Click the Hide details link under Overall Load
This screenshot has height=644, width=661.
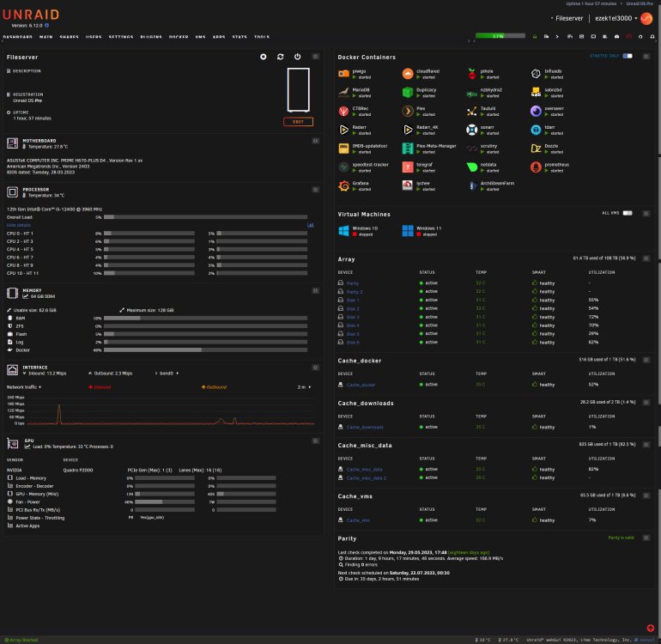19,225
